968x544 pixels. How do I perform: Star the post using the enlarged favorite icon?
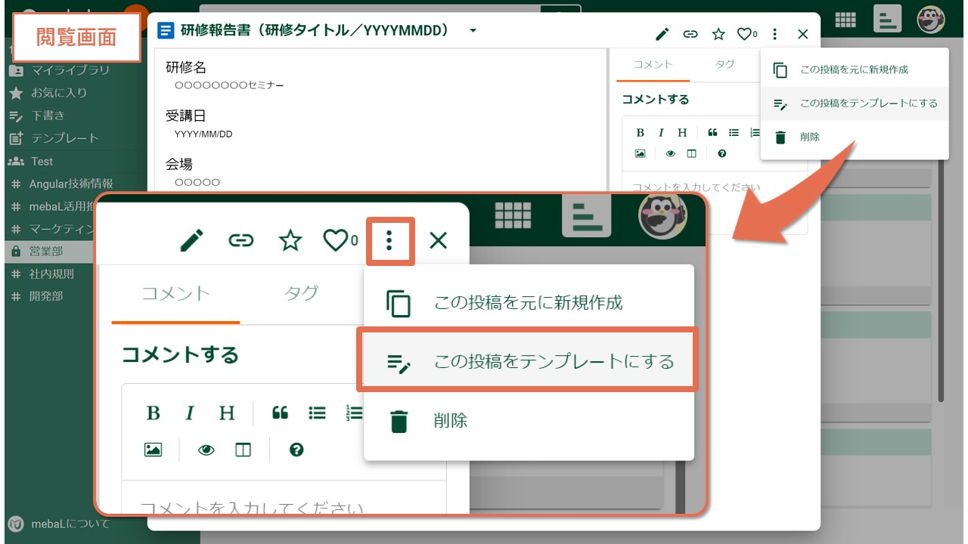(290, 241)
